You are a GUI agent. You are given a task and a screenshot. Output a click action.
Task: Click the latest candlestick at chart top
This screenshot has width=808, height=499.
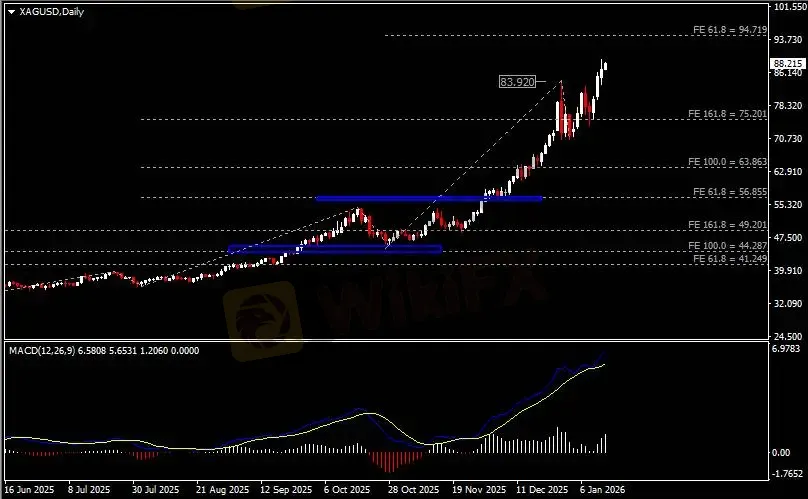(605, 65)
